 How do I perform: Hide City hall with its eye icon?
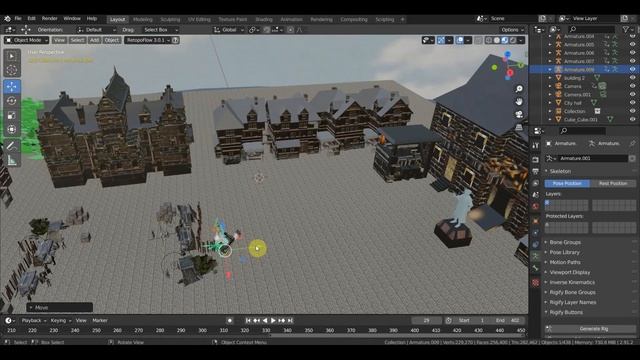click(632, 103)
